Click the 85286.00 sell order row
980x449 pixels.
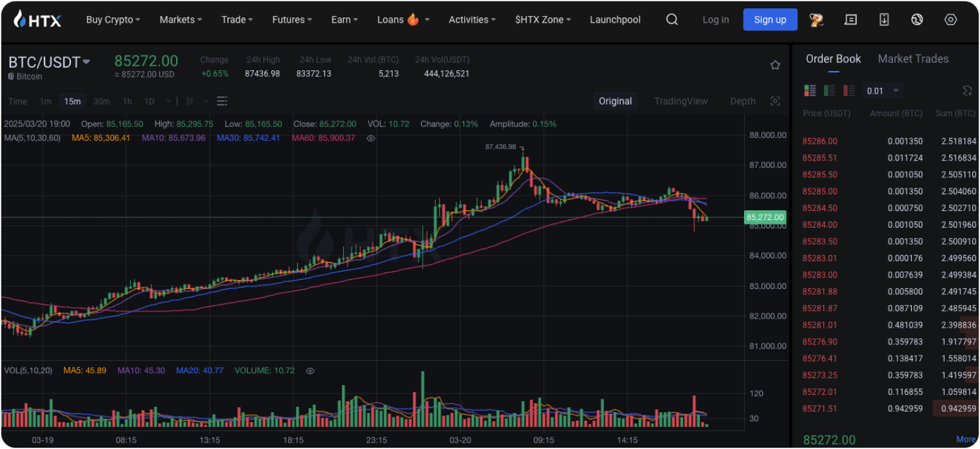888,141
